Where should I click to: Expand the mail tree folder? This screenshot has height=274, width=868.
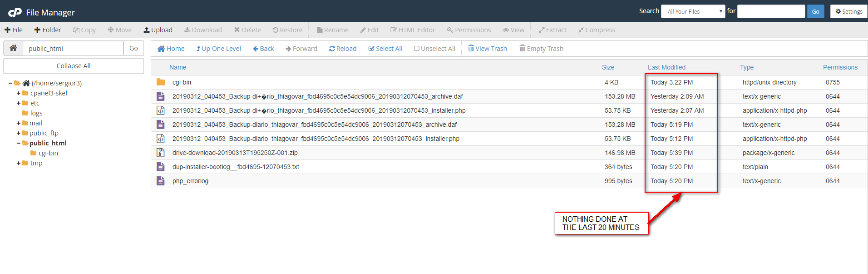pyautogui.click(x=19, y=123)
